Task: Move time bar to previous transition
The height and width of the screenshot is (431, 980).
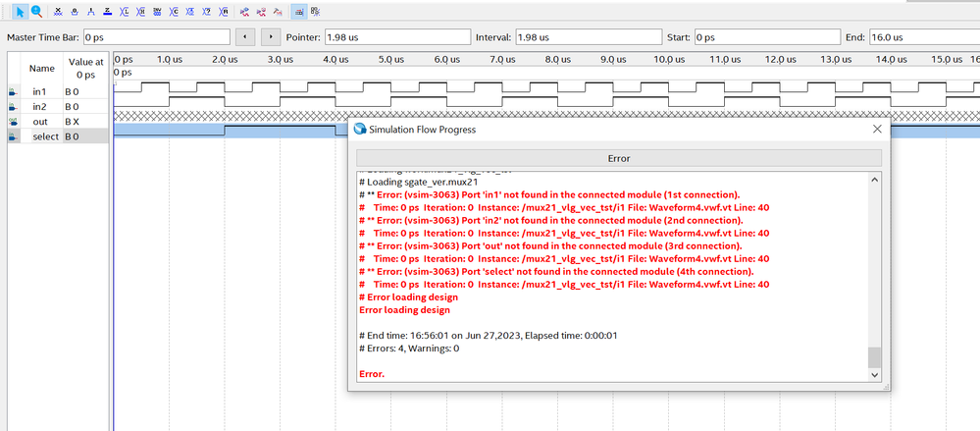Action: [244, 37]
